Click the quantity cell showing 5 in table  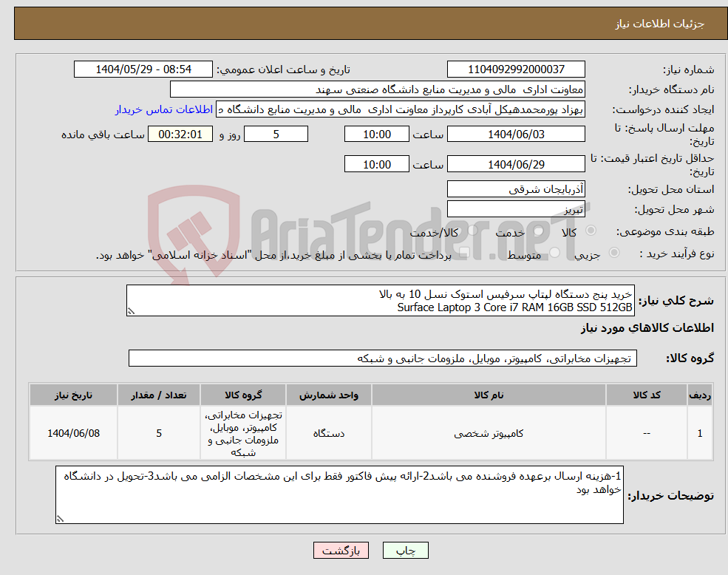[x=158, y=433]
